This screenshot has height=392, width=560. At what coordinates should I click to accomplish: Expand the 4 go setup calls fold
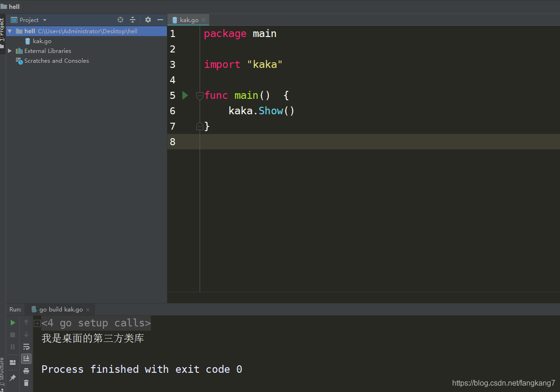37,324
